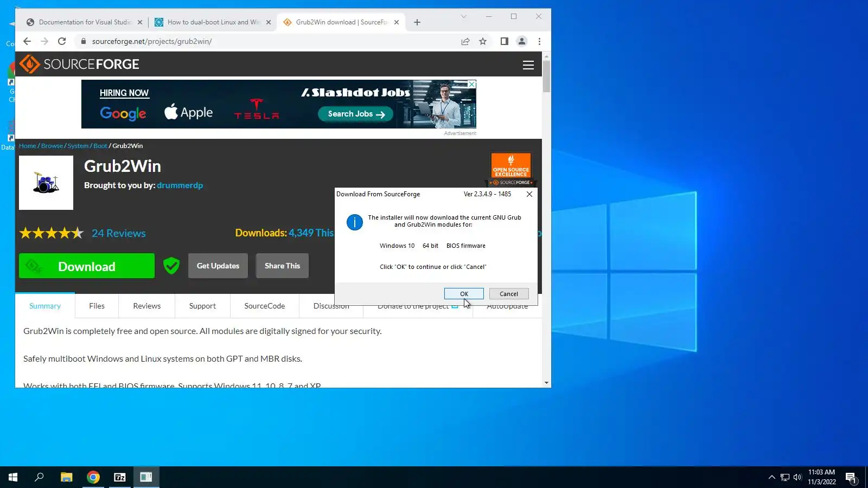The height and width of the screenshot is (488, 868).
Task: Click the blue info icon in dialog
Action: [355, 222]
